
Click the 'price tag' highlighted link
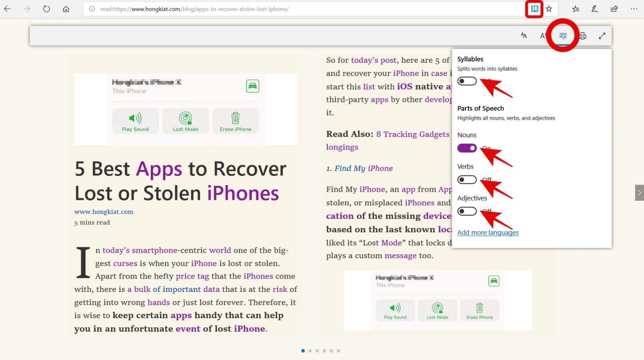tap(192, 276)
